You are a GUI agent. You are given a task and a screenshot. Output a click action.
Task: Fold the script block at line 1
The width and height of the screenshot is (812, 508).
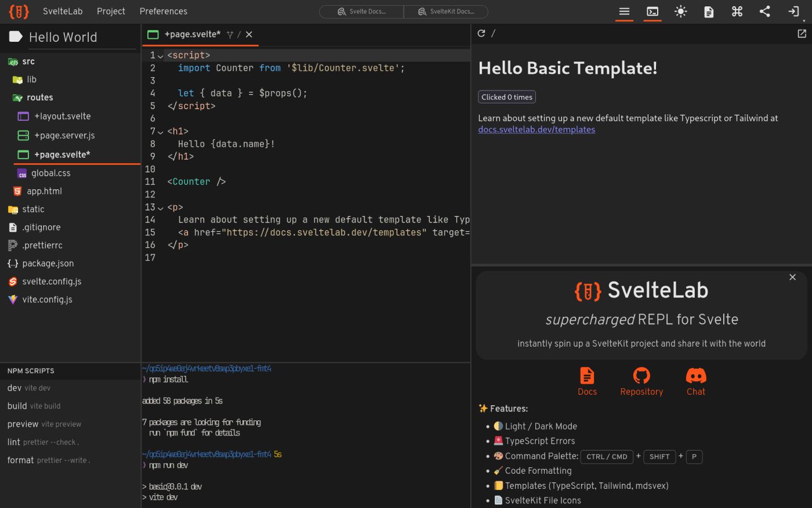click(161, 56)
